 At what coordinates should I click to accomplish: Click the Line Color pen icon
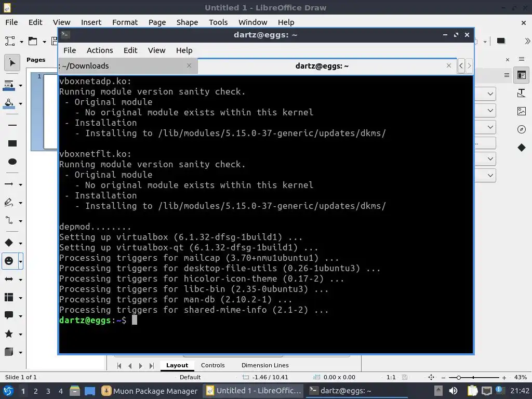click(9, 86)
